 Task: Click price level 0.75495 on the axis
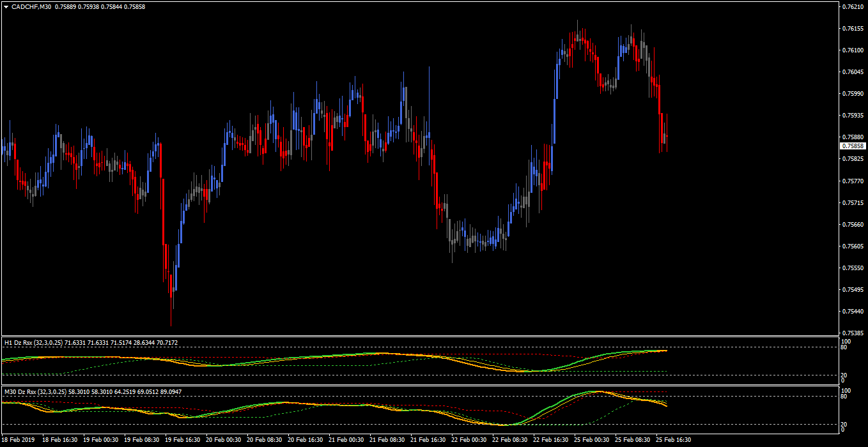[852, 290]
